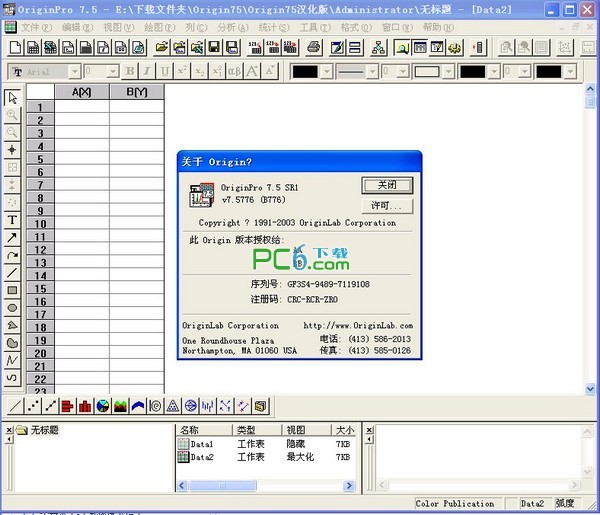The image size is (600, 515).
Task: Plot a Scatter graph
Action: tap(33, 406)
